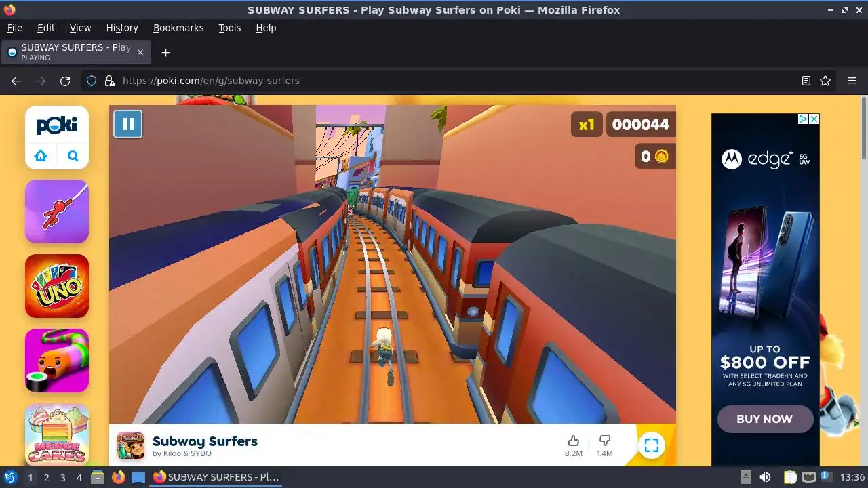Click the site security padlock icon
Image resolution: width=868 pixels, height=488 pixels.
click(110, 81)
